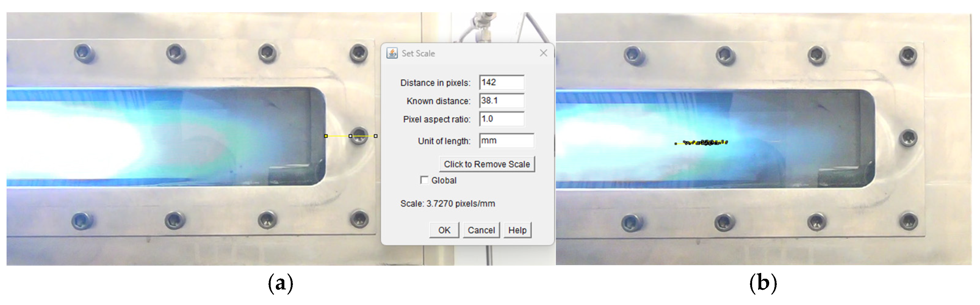Click the Set Scale title text
Screen dimensions: 980x305
point(418,53)
